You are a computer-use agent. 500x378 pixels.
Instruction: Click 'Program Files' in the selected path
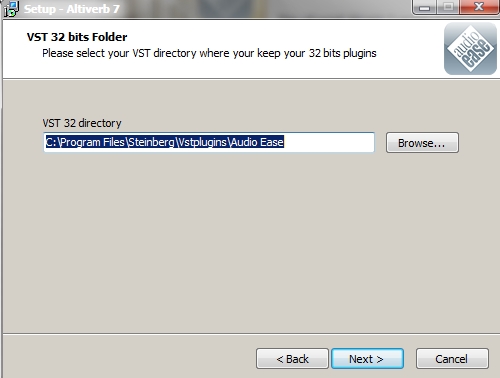click(x=92, y=142)
